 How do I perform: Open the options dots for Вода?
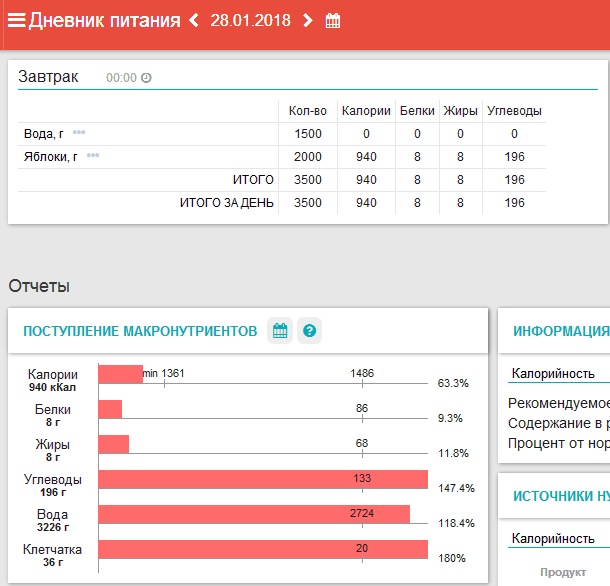point(79,132)
